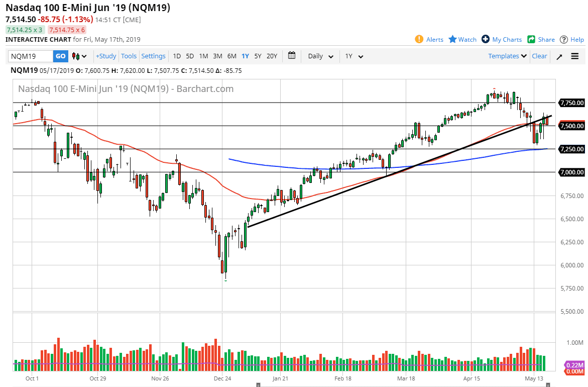Click the +Study link

[106, 56]
